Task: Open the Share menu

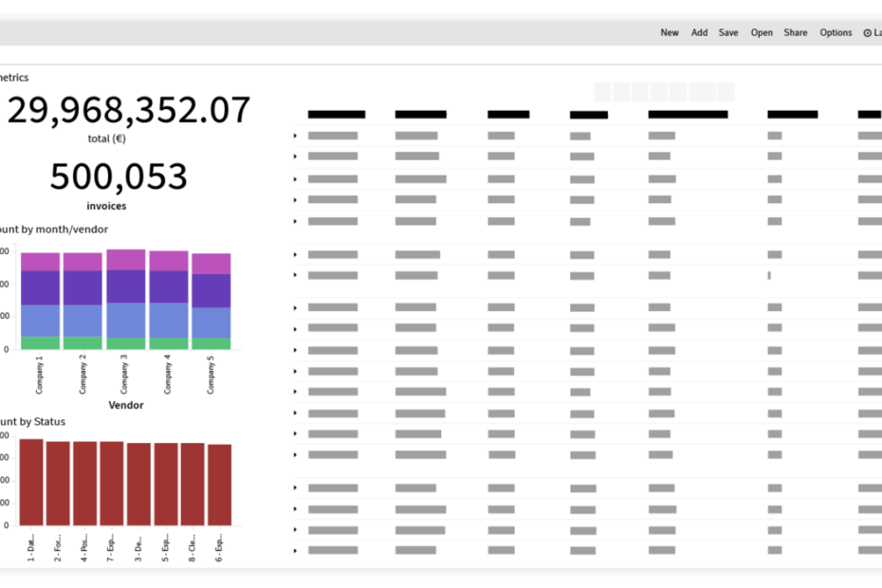Action: click(x=796, y=33)
